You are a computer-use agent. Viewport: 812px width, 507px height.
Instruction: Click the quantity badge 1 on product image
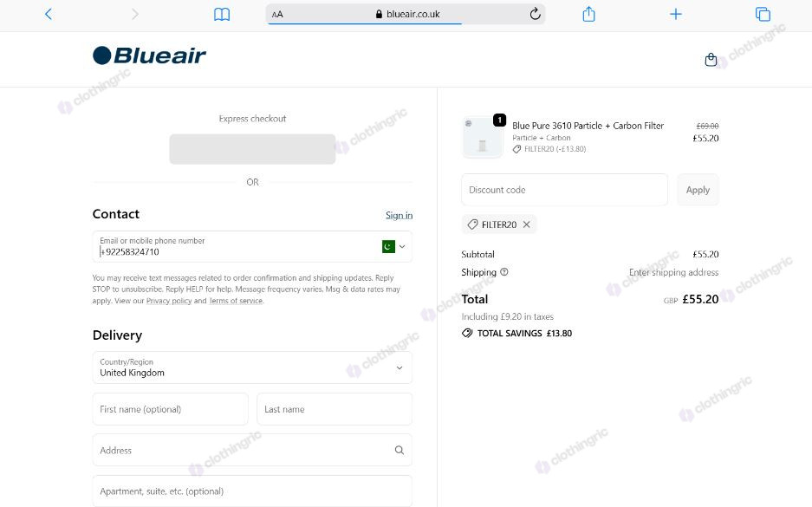point(499,120)
